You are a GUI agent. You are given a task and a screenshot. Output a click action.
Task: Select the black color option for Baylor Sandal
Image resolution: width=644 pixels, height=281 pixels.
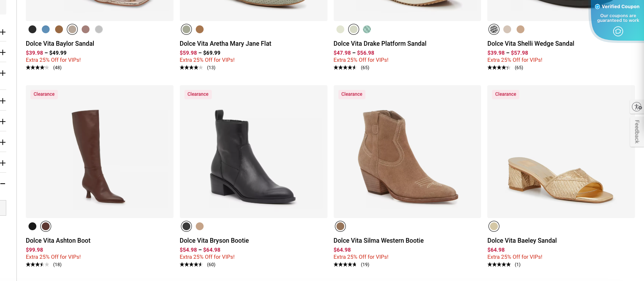[x=32, y=29]
